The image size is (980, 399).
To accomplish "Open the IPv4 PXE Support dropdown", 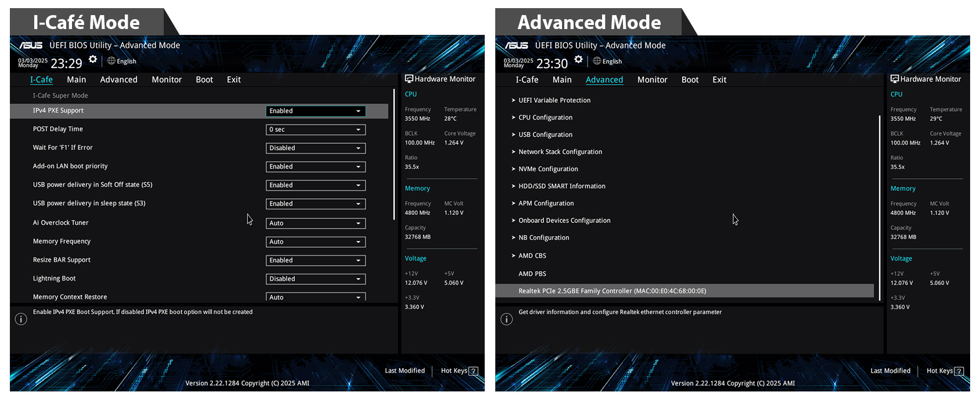I will (315, 111).
